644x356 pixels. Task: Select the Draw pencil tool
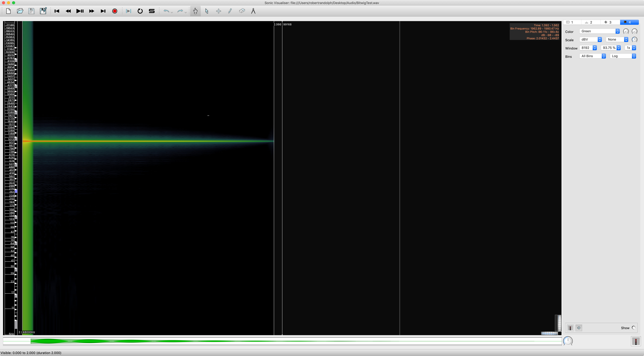[x=230, y=11]
